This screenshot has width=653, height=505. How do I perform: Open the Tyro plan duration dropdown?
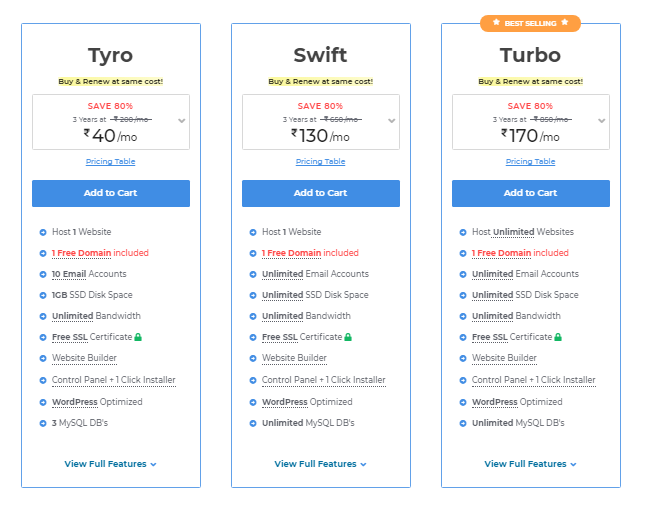181,120
